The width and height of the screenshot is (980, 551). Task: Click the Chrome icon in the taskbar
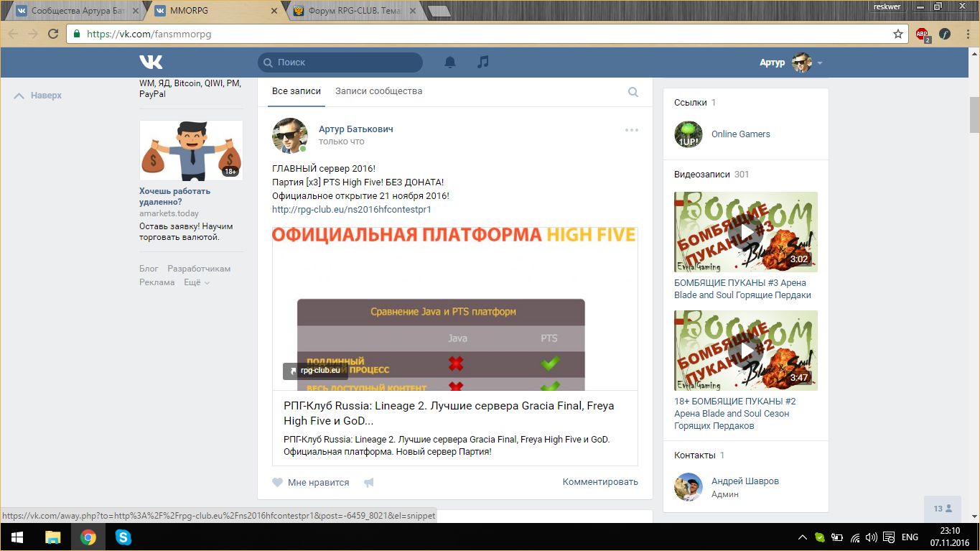point(88,537)
